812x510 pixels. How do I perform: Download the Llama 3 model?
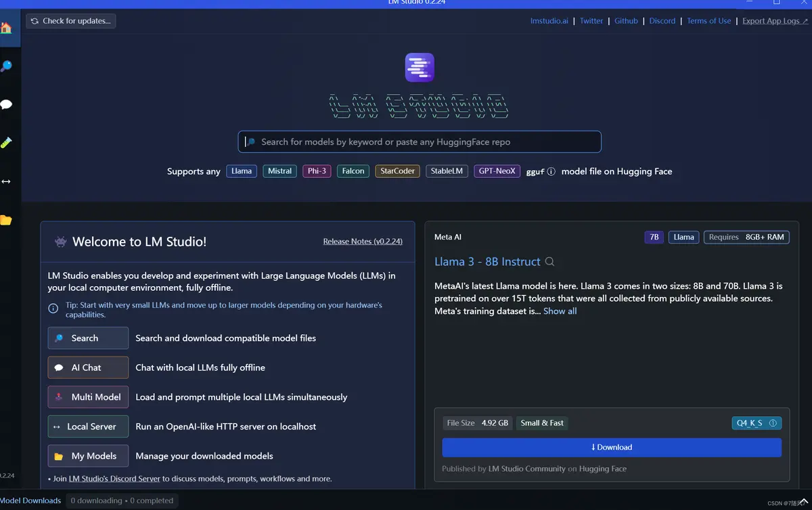click(612, 447)
